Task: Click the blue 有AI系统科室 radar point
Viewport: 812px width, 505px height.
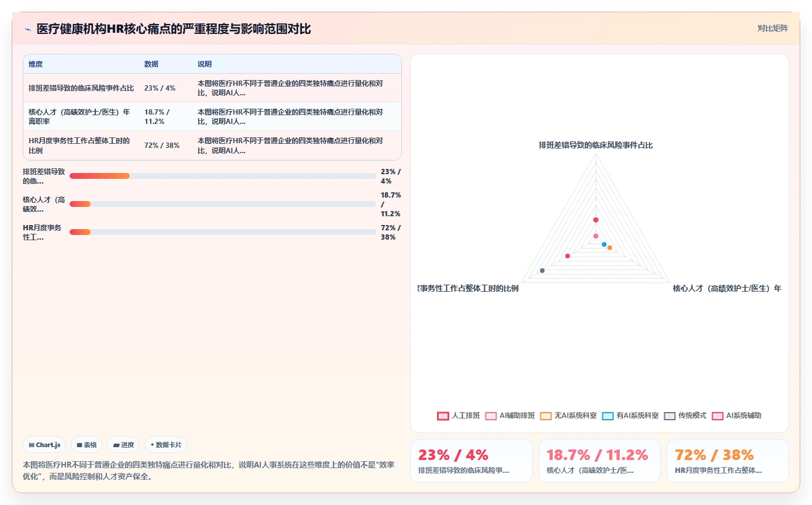Action: (x=604, y=244)
